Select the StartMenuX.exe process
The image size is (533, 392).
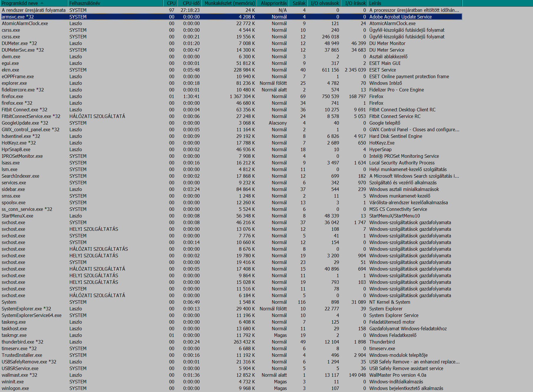point(231,216)
